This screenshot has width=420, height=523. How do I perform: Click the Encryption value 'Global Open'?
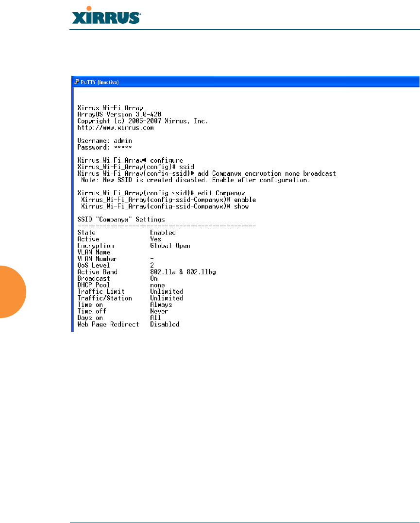tap(170, 246)
